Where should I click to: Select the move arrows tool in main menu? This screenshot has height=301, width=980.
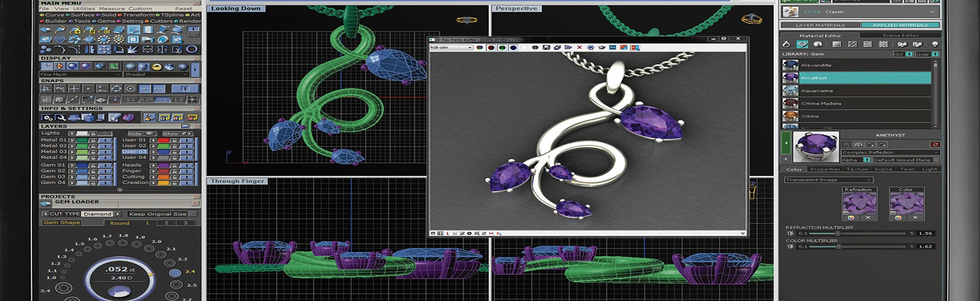tap(104, 49)
